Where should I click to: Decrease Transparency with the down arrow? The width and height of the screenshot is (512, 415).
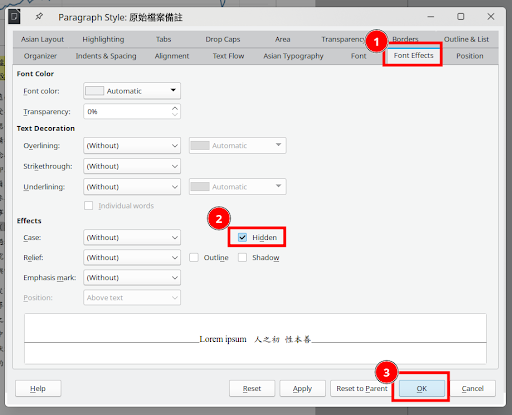click(x=175, y=114)
